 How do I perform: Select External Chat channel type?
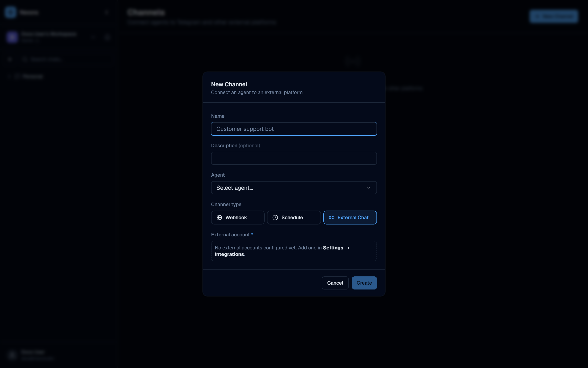pyautogui.click(x=350, y=218)
